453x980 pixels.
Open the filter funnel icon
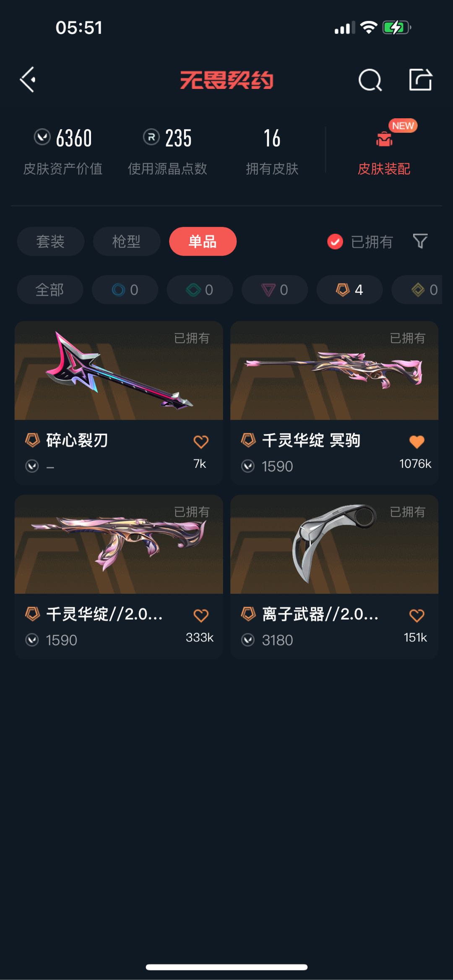[420, 241]
